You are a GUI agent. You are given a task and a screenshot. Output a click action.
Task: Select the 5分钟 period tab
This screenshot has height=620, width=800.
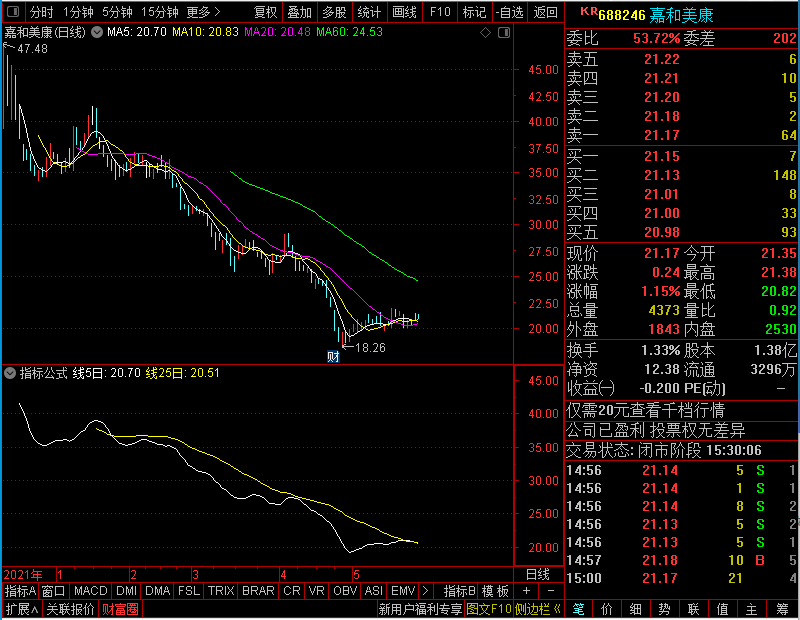coord(117,12)
